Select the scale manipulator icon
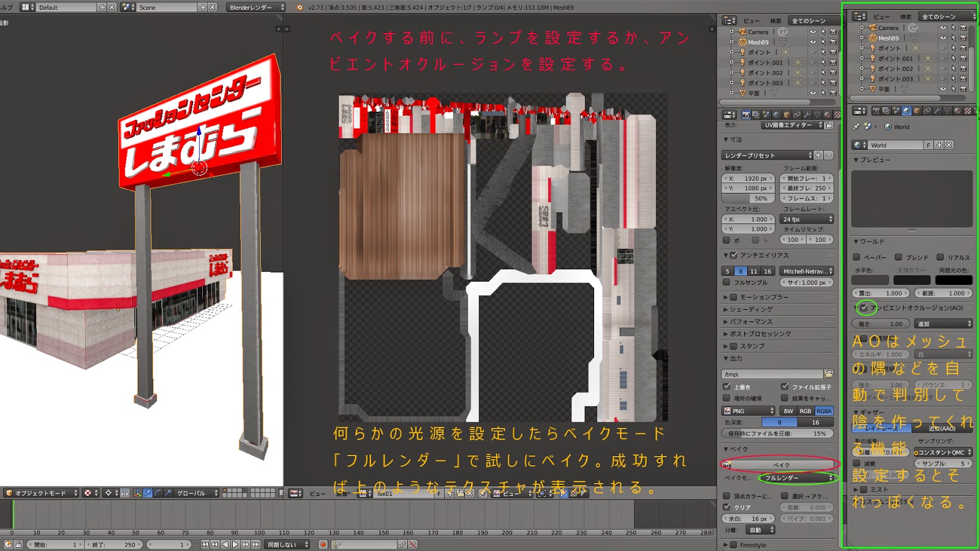The height and width of the screenshot is (551, 980). pos(167,493)
